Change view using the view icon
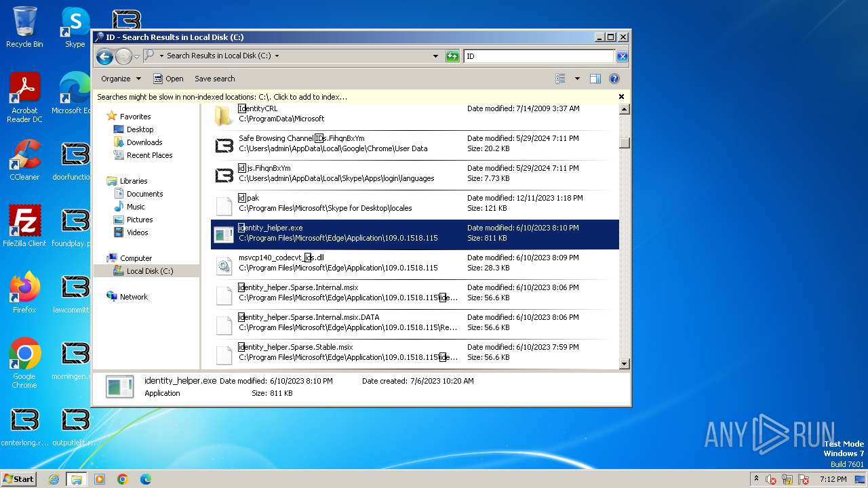The image size is (868, 488). 560,79
